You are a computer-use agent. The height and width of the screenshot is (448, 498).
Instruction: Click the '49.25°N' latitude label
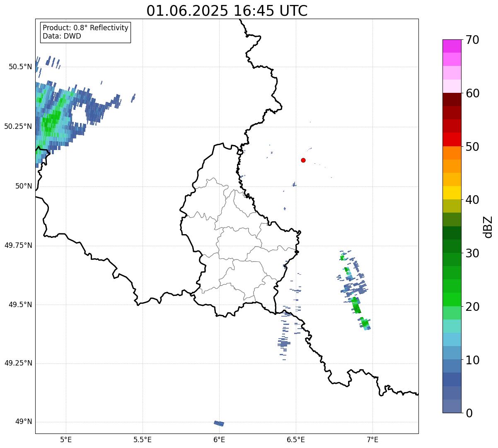pos(18,363)
